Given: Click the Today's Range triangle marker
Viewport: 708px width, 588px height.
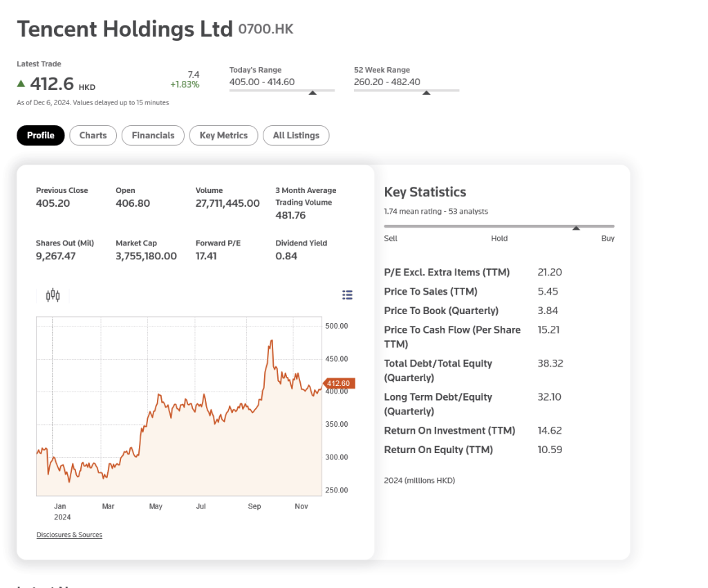Looking at the screenshot, I should [313, 92].
